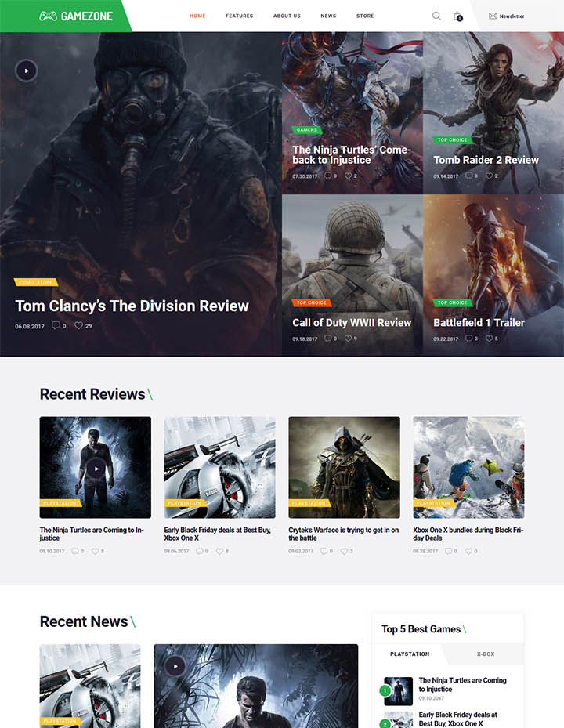Click the Recent Reviews heading

(92, 394)
